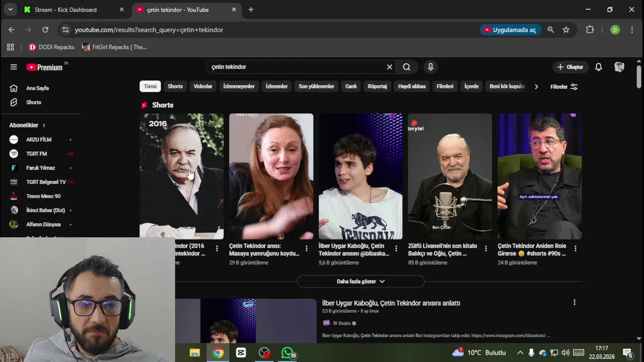Open WhatsApp from the taskbar
This screenshot has width=644, height=362.
[288, 353]
